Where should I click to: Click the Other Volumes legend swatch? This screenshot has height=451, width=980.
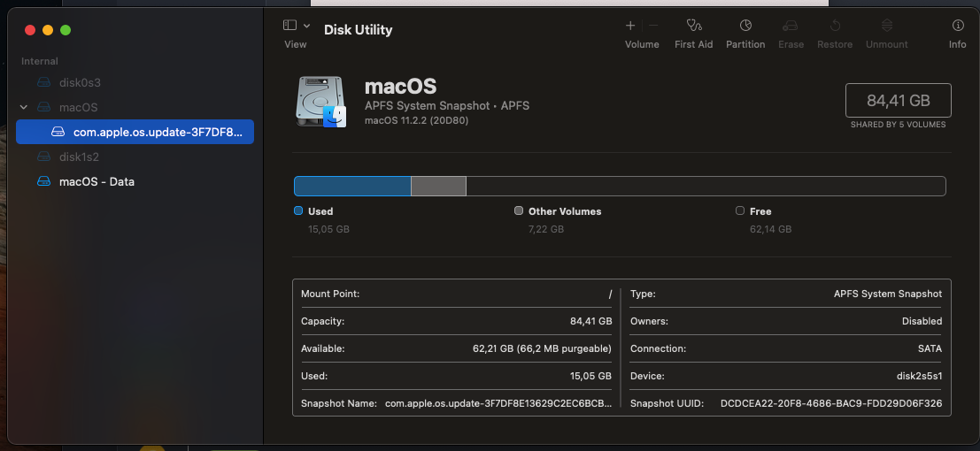click(x=519, y=211)
